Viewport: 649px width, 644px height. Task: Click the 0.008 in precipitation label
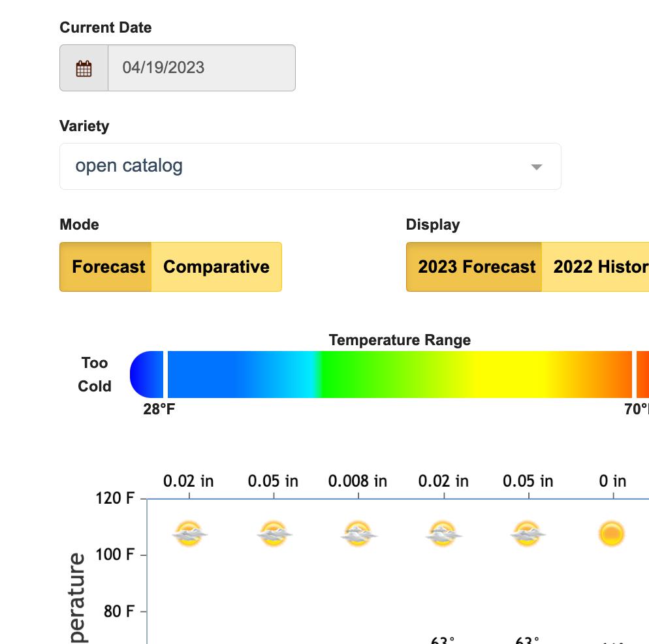coord(357,482)
